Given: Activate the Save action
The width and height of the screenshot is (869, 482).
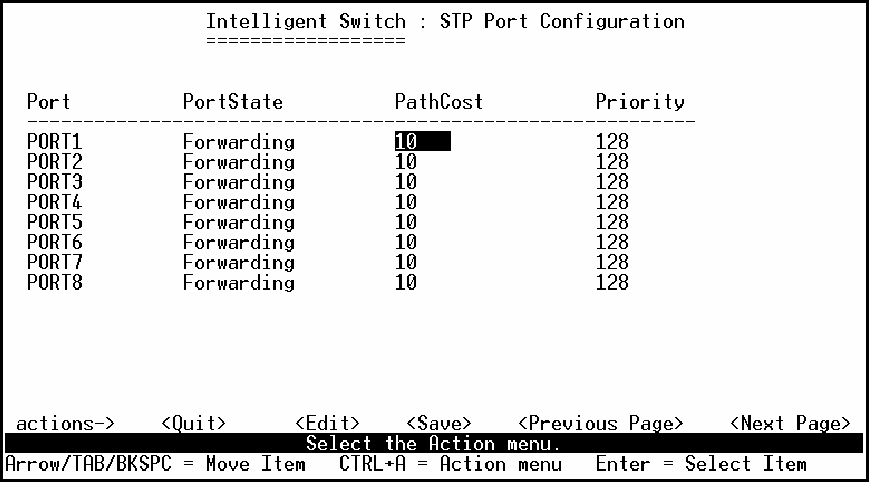Looking at the screenshot, I should point(439,423).
